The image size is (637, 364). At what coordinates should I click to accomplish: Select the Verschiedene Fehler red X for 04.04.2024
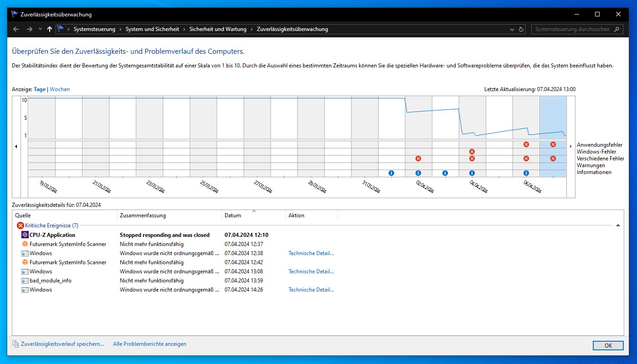tap(472, 159)
